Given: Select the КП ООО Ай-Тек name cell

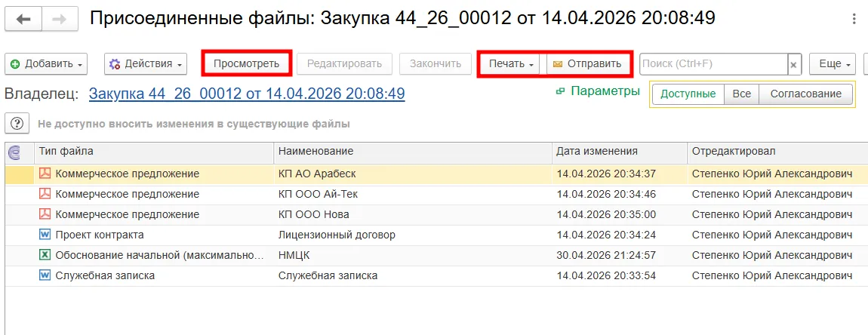Looking at the screenshot, I should click(413, 195).
